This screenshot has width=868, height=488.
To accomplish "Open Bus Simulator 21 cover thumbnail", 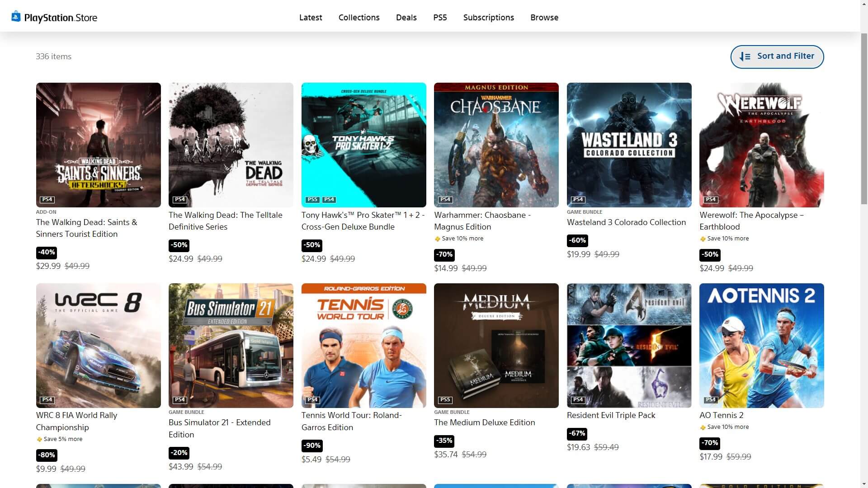I will (x=231, y=345).
